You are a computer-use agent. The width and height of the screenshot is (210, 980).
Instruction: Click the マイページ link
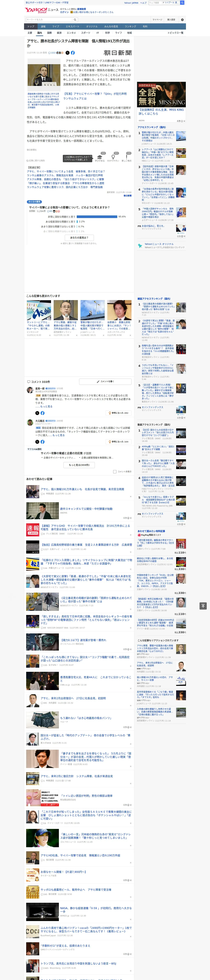pyautogui.click(x=157, y=20)
